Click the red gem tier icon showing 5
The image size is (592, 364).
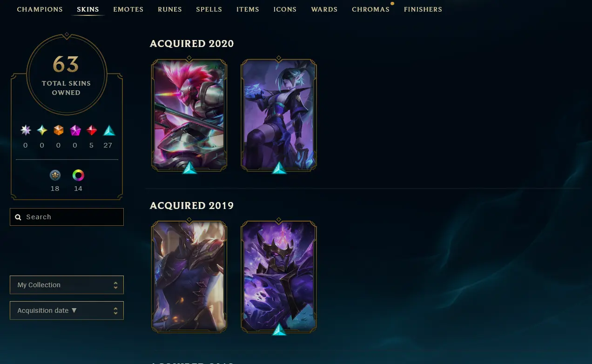coord(92,130)
